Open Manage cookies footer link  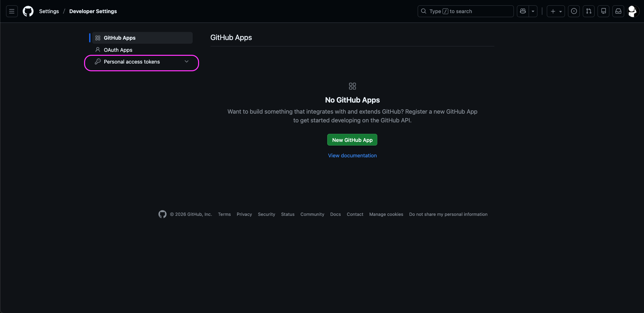[386, 214]
